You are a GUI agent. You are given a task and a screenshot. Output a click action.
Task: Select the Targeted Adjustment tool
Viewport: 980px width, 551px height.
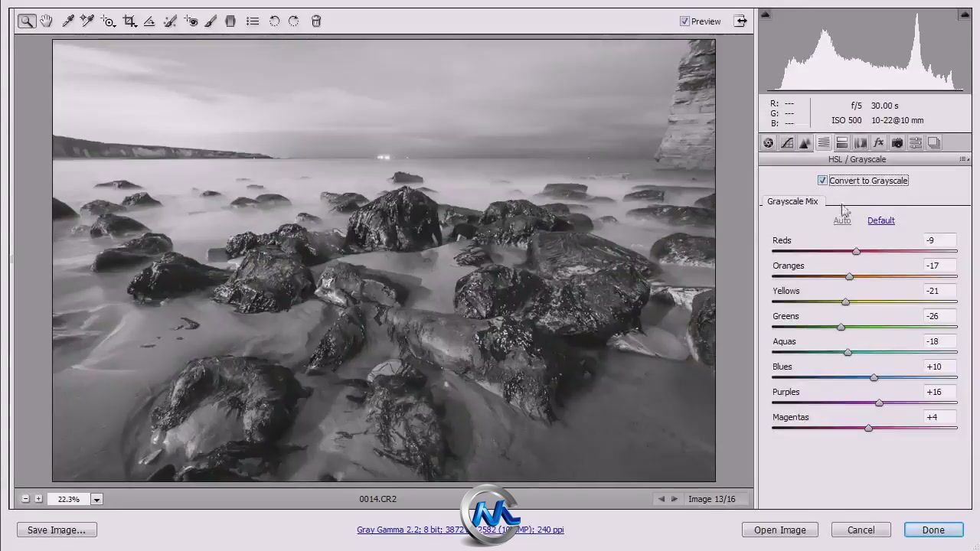(x=108, y=21)
